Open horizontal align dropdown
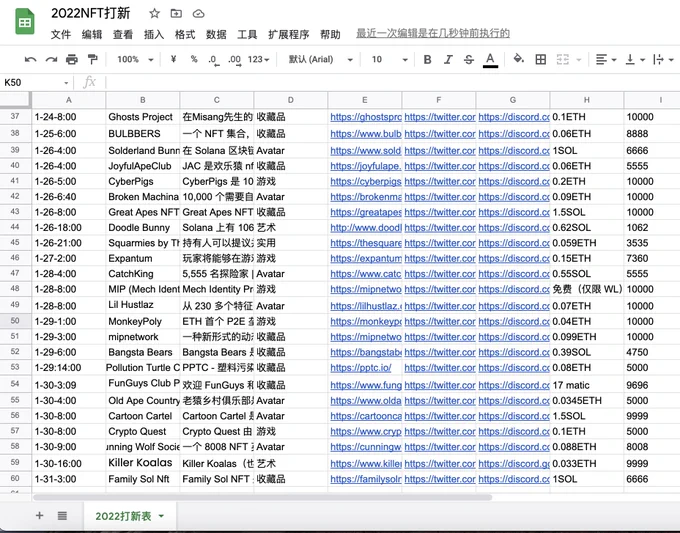The height and width of the screenshot is (533, 680). click(x=605, y=59)
